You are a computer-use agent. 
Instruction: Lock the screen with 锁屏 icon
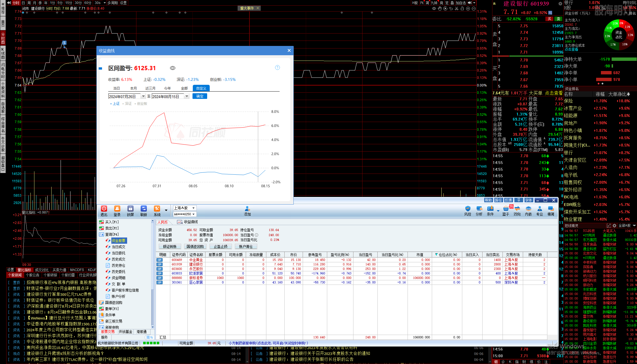(130, 211)
